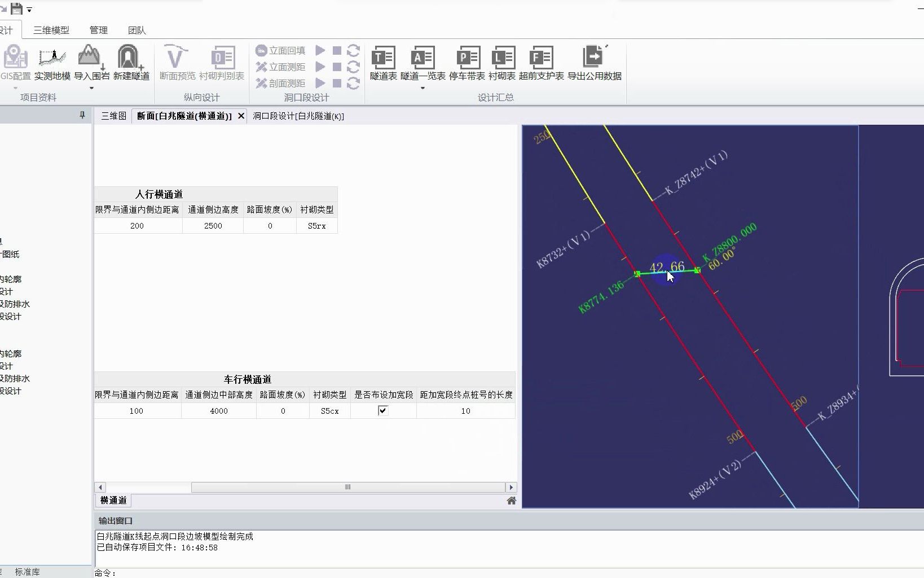Viewport: 924px width, 578px height.
Task: Toggle the 是否布设加宽段 checkbox
Action: (x=382, y=410)
